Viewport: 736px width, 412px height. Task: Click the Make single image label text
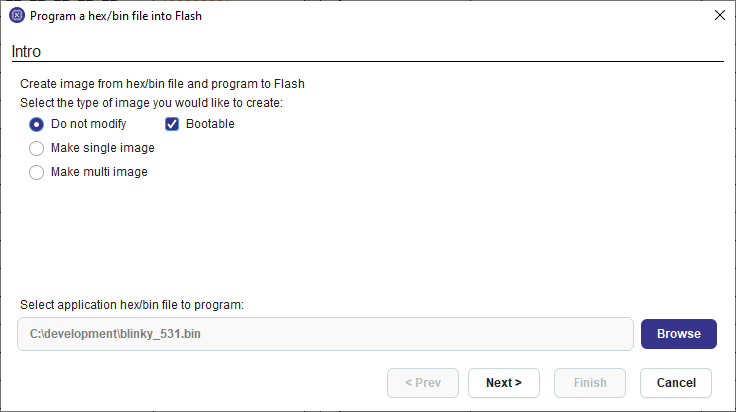(103, 148)
